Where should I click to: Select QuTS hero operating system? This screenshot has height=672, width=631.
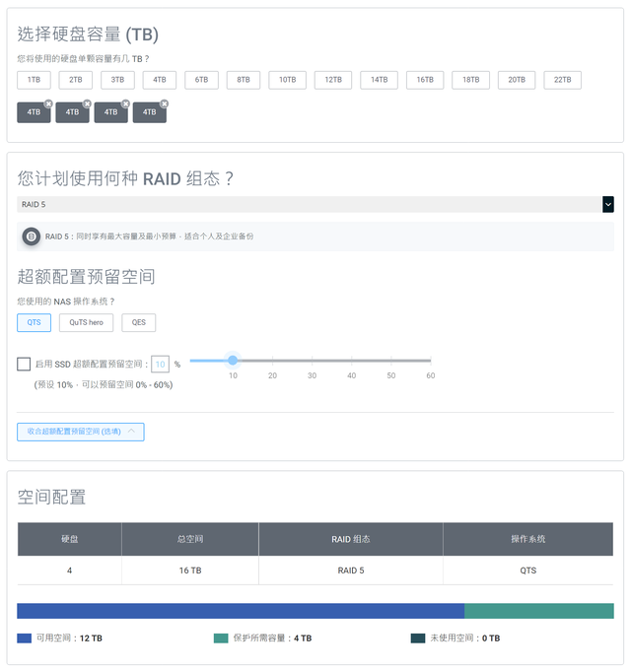(x=86, y=322)
